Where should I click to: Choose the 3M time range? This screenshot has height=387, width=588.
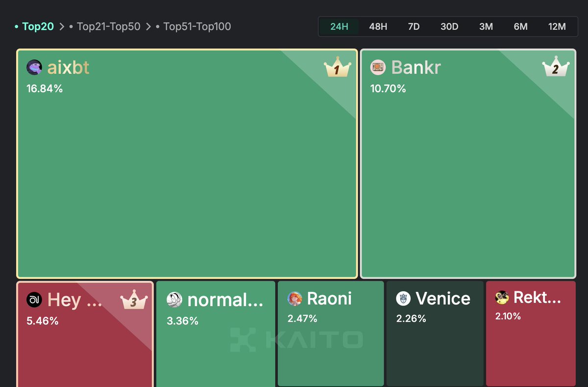(486, 26)
